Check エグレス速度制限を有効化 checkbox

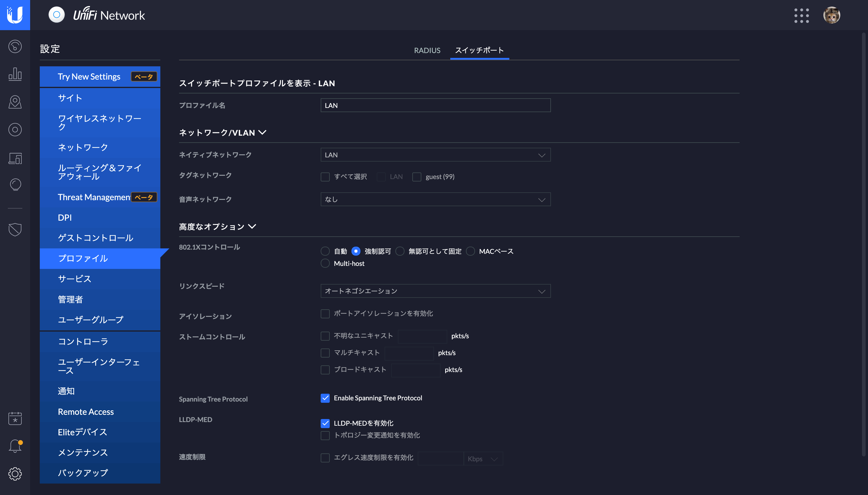(325, 458)
